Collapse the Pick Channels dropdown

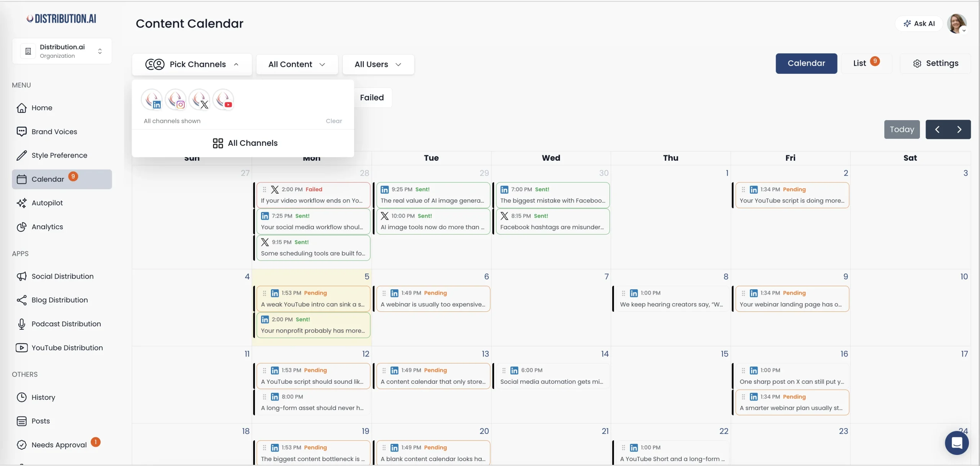pyautogui.click(x=192, y=64)
